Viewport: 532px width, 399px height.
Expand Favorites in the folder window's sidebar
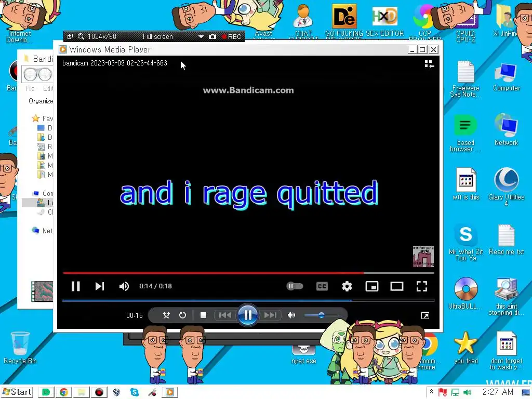point(43,118)
